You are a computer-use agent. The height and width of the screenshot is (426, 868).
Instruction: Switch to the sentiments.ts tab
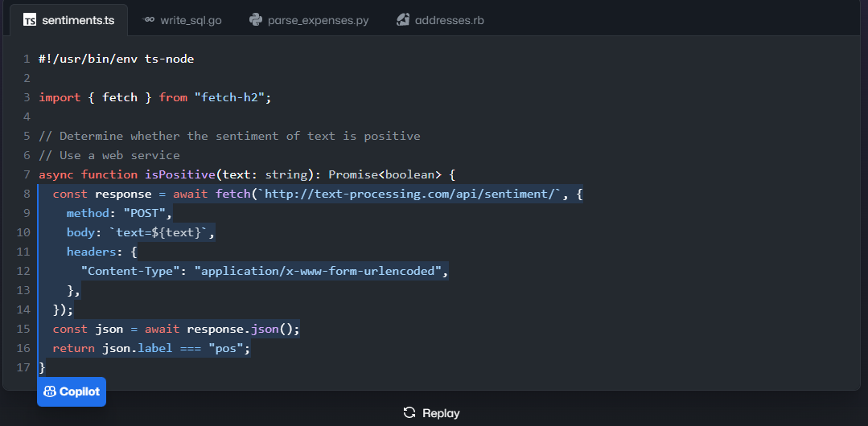tap(68, 20)
